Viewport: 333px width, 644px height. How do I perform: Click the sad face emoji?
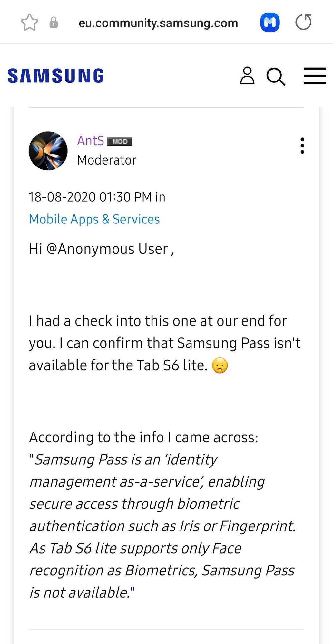pos(220,365)
